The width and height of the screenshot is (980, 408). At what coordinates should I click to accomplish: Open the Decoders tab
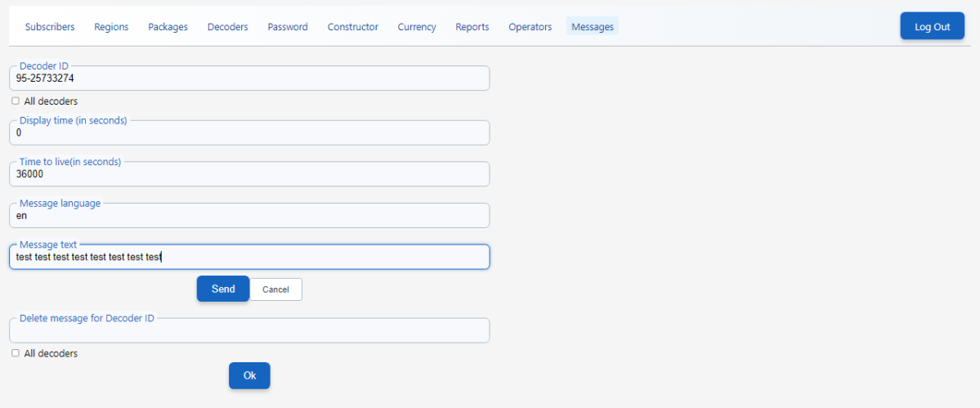pyautogui.click(x=227, y=27)
